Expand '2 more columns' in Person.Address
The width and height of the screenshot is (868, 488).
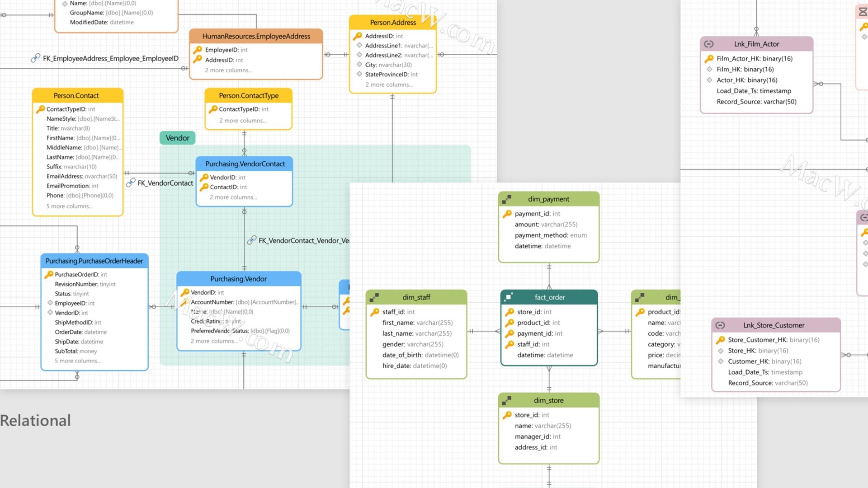point(389,84)
